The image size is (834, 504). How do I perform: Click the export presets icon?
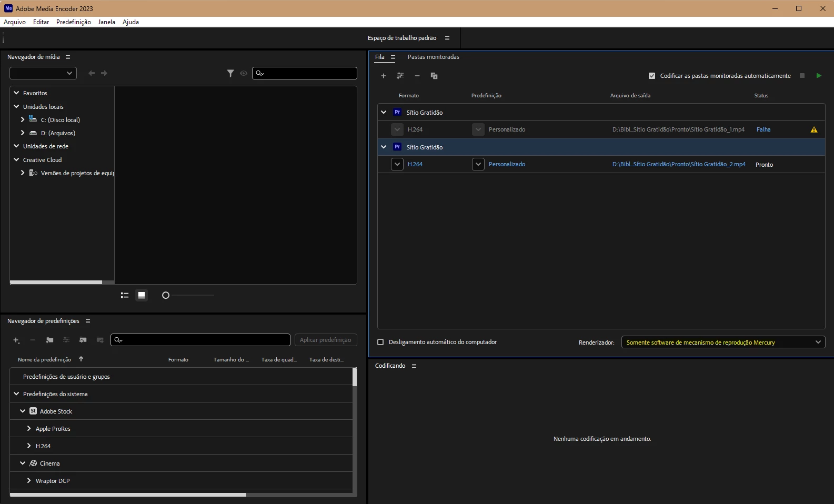tap(100, 340)
